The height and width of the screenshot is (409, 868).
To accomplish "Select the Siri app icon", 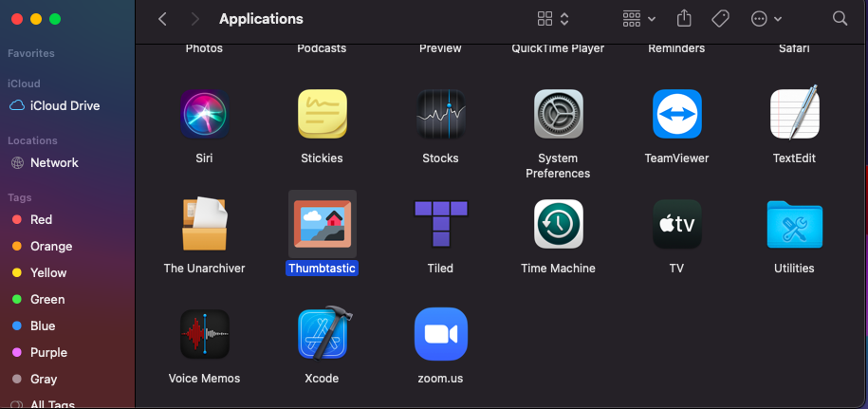I will [204, 114].
